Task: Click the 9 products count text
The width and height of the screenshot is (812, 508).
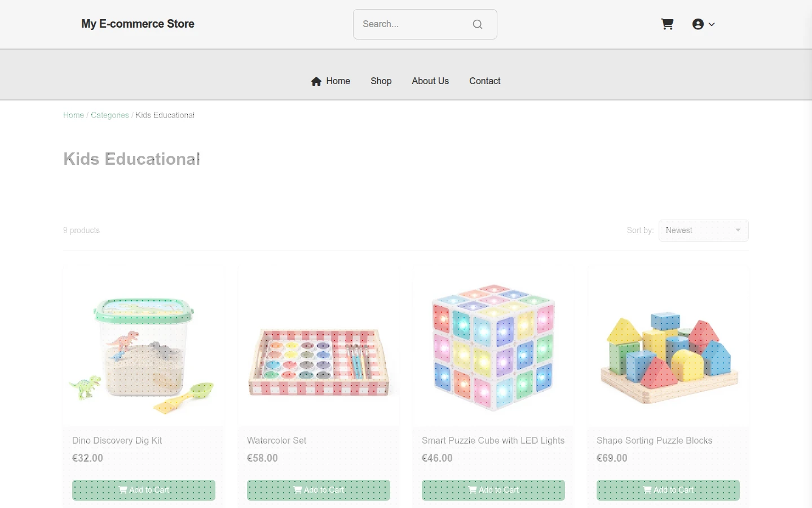Action: (x=81, y=230)
